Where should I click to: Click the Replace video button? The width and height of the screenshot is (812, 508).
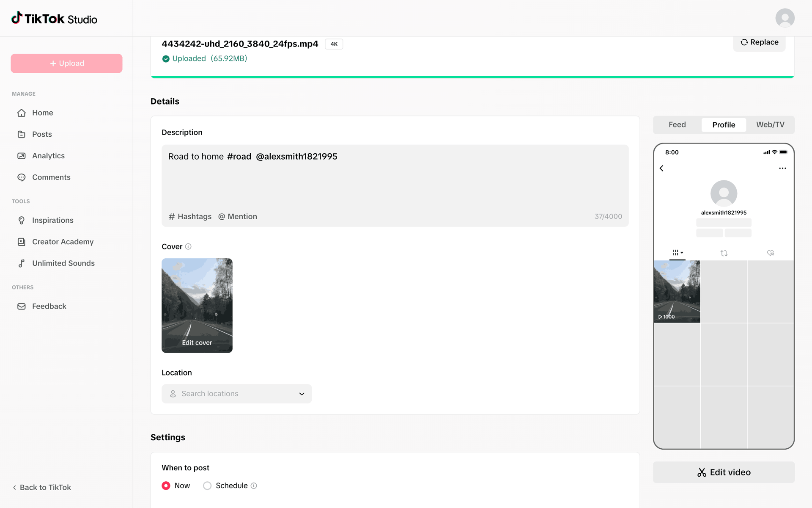759,42
